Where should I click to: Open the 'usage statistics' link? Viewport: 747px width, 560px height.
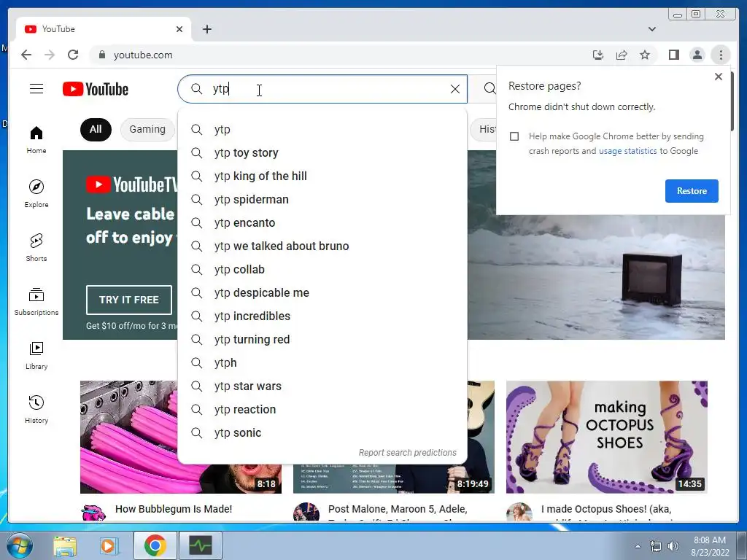(627, 151)
